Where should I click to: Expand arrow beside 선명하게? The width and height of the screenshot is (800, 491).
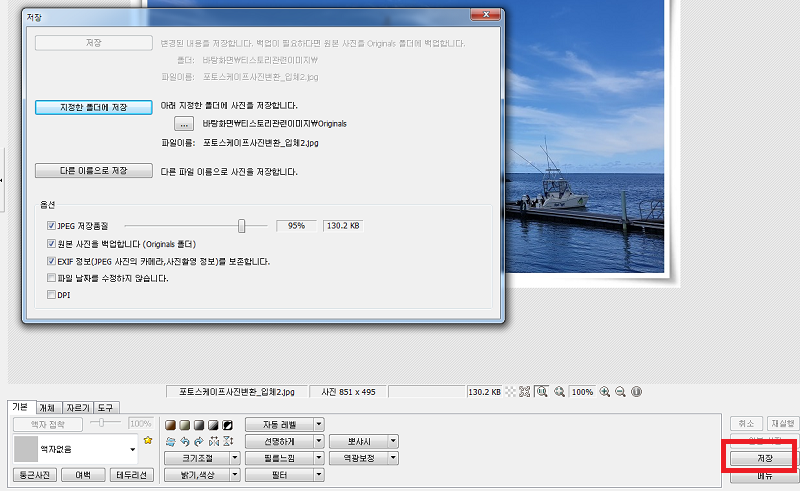pos(318,441)
